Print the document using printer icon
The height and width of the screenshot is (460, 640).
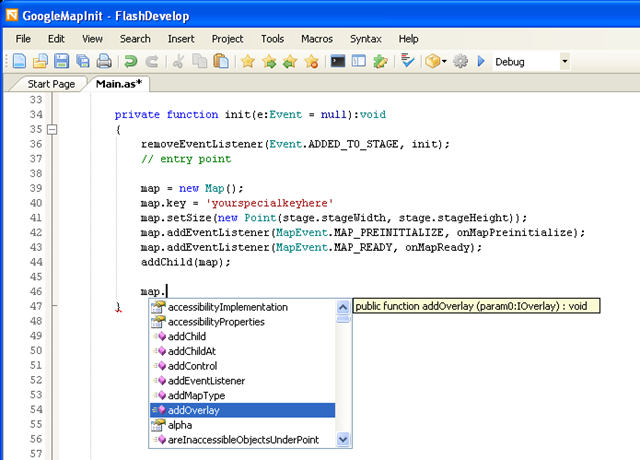point(104,61)
